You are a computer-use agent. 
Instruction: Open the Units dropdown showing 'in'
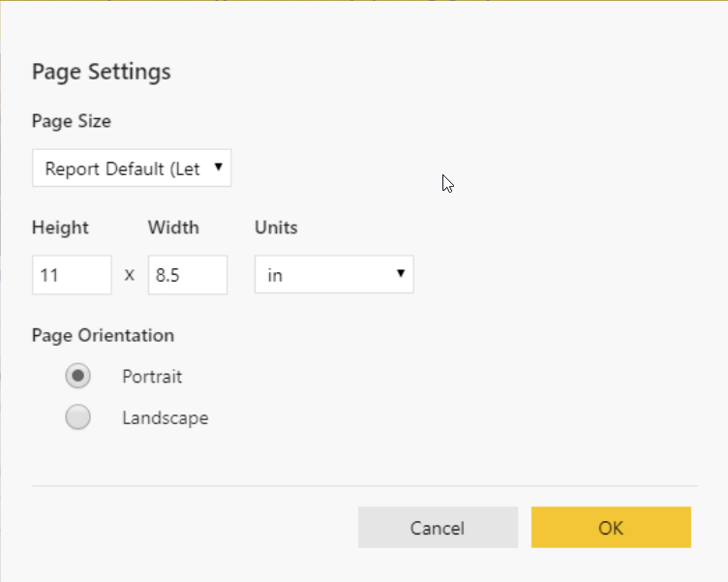coord(334,274)
